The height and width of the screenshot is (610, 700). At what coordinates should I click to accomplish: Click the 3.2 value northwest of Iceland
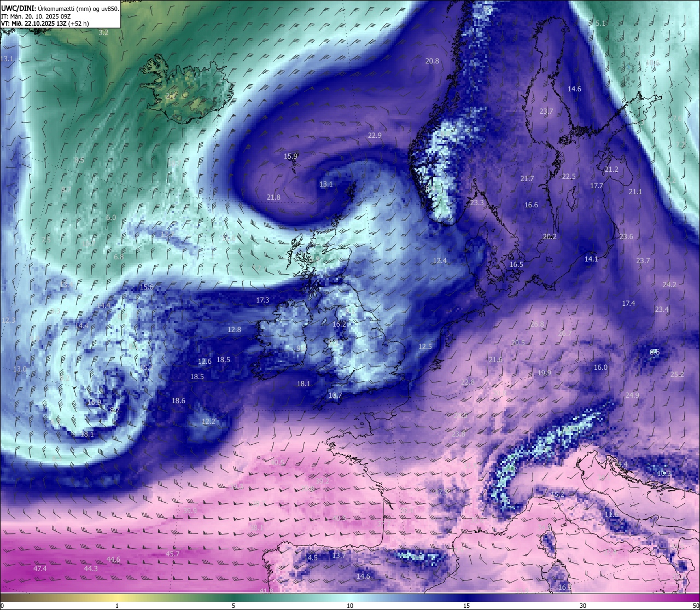coord(103,32)
